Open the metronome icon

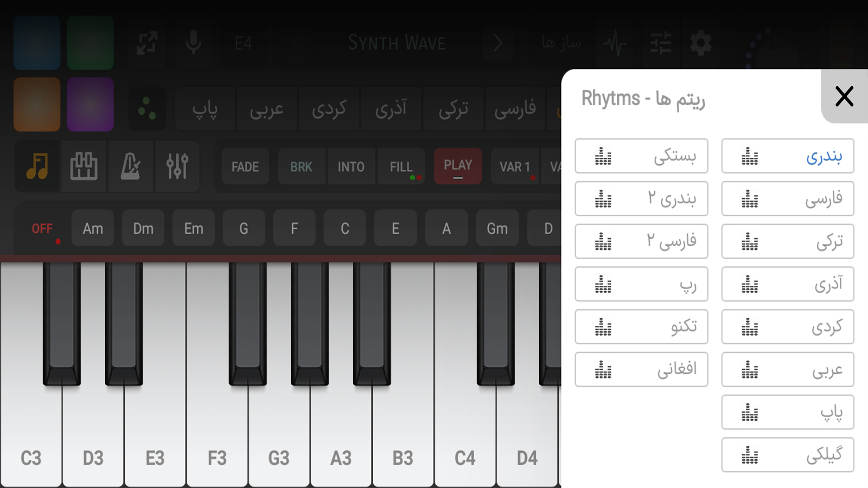click(x=131, y=166)
